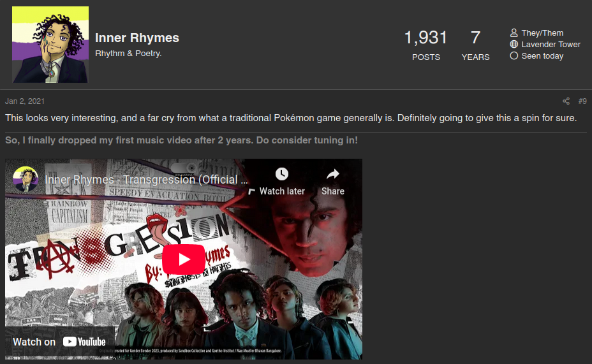Click the share icon next to #9
Viewport: 592px width, 364px height.
point(566,101)
